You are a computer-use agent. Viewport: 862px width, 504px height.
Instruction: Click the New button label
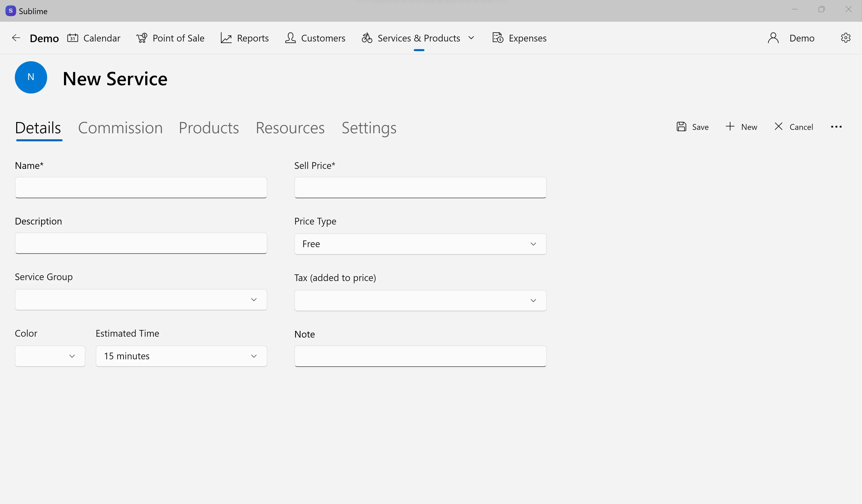(x=749, y=127)
